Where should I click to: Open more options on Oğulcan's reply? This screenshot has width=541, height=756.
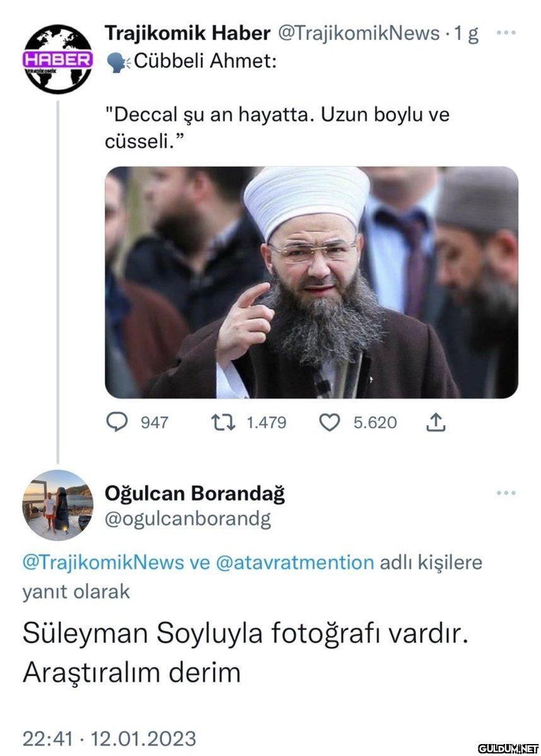(x=506, y=493)
